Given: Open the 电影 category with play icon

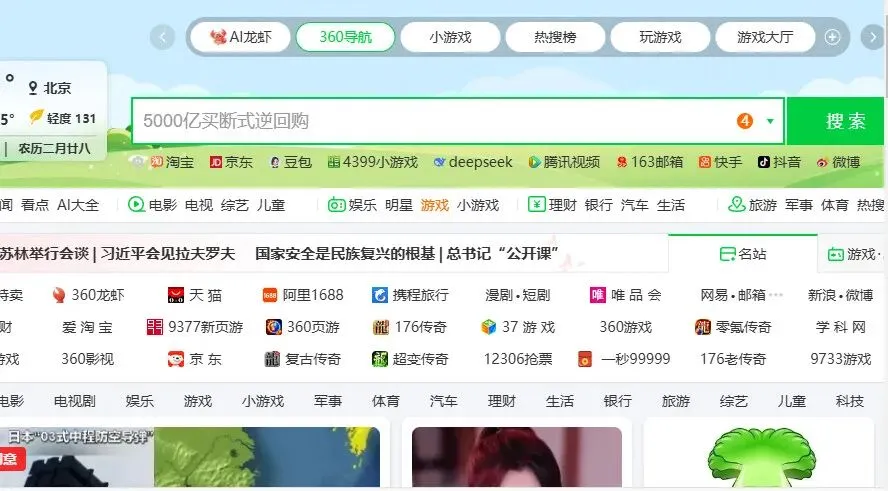Looking at the screenshot, I should pyautogui.click(x=152, y=205).
